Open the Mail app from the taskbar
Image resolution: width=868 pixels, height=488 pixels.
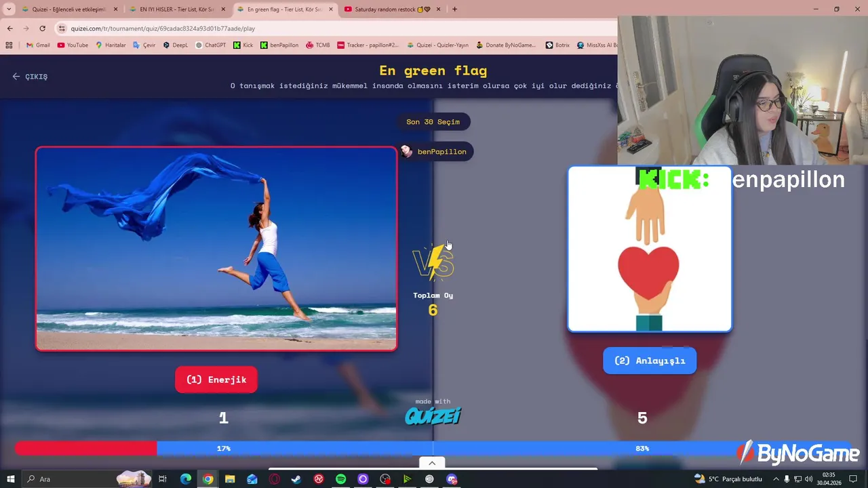pos(252,479)
